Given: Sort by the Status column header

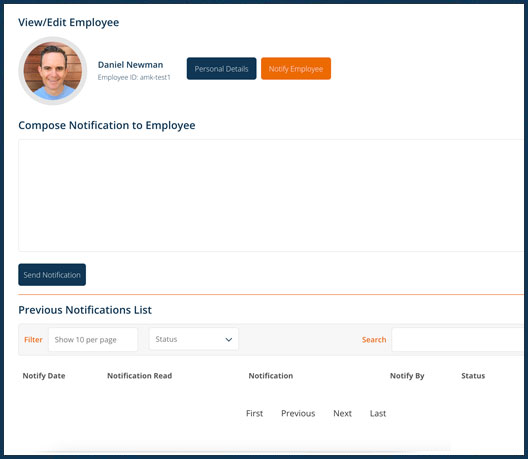Looking at the screenshot, I should 473,376.
